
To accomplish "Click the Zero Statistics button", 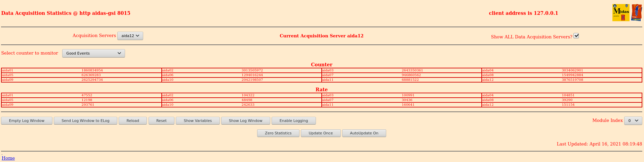I will pyautogui.click(x=278, y=133).
